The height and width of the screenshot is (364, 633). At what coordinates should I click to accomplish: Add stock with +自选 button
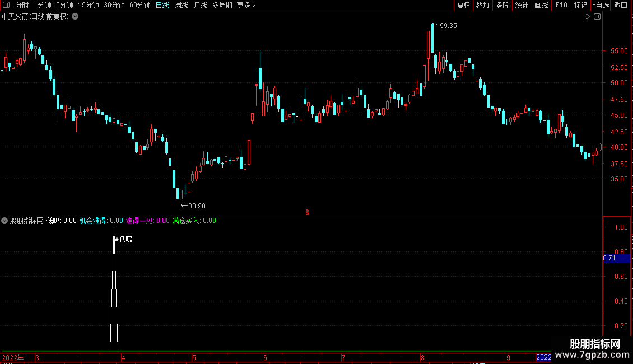pos(601,5)
